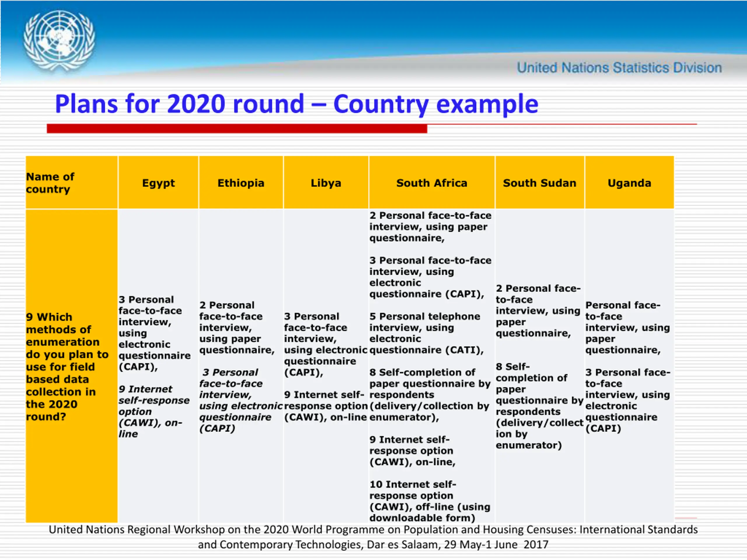The image size is (747, 560).
Task: Click the Egypt column header
Action: [158, 183]
